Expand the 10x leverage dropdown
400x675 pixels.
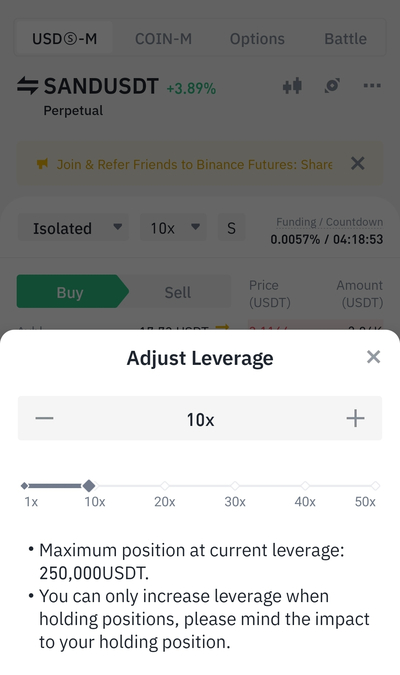coord(173,227)
